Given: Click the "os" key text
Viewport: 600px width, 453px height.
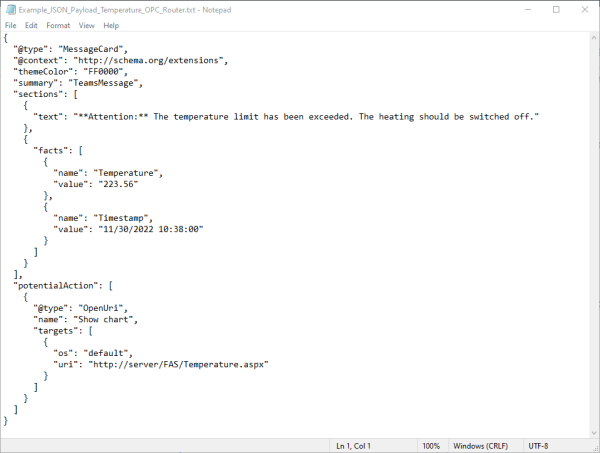Looking at the screenshot, I should [x=63, y=353].
